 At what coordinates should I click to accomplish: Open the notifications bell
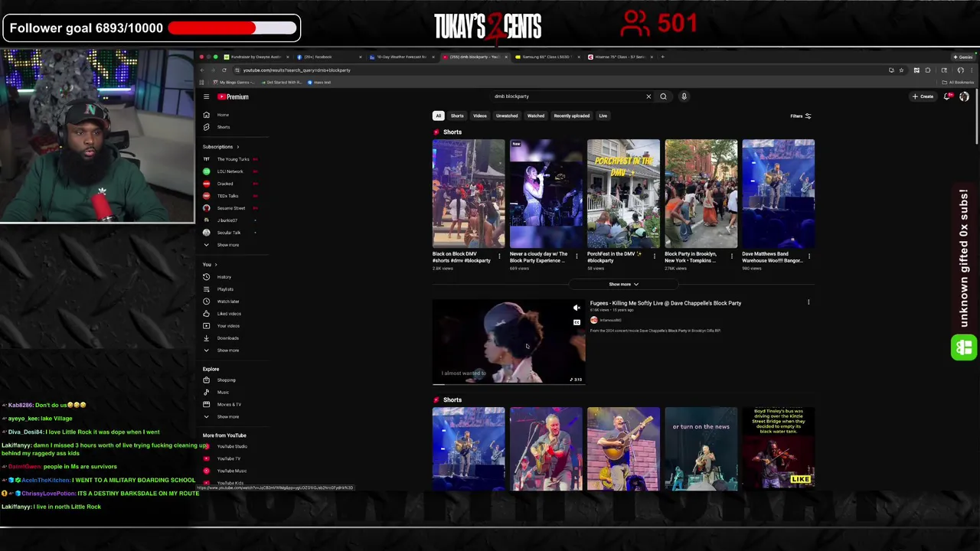point(947,96)
